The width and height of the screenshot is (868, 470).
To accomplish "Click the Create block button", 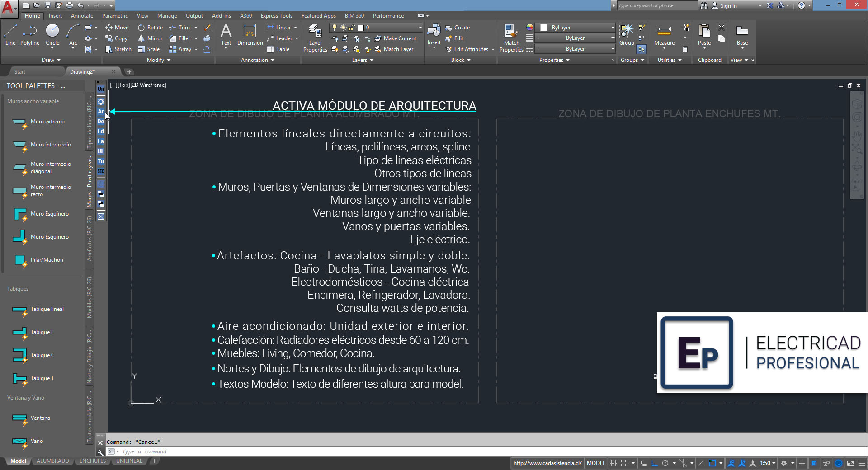I will point(458,28).
